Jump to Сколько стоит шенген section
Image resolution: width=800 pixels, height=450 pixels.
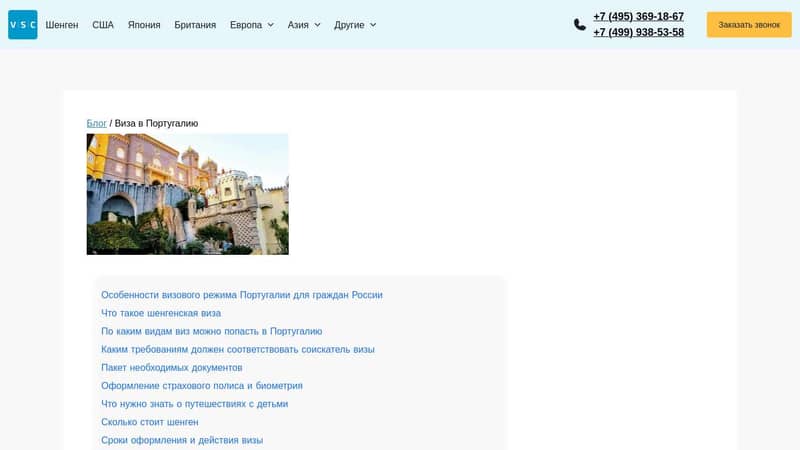point(149,422)
